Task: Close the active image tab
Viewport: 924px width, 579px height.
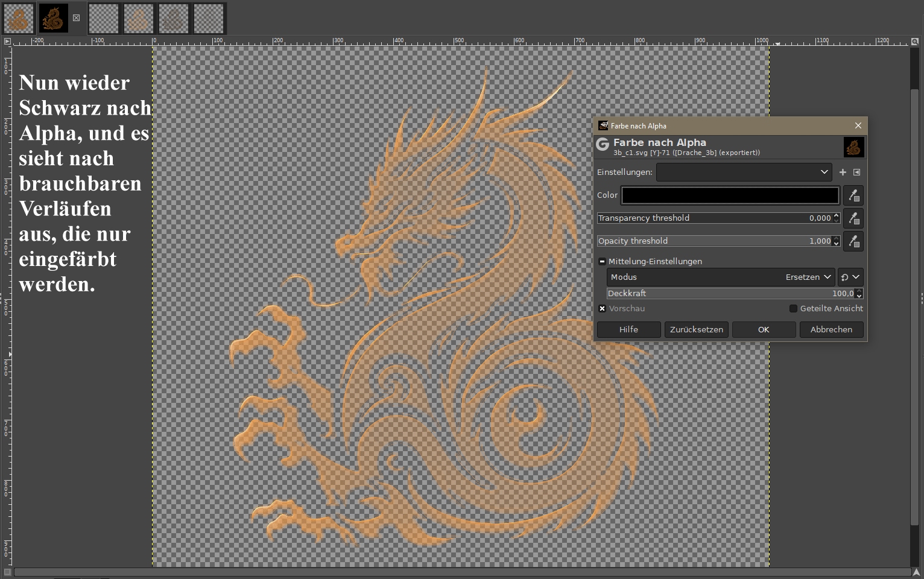Action: tap(76, 18)
